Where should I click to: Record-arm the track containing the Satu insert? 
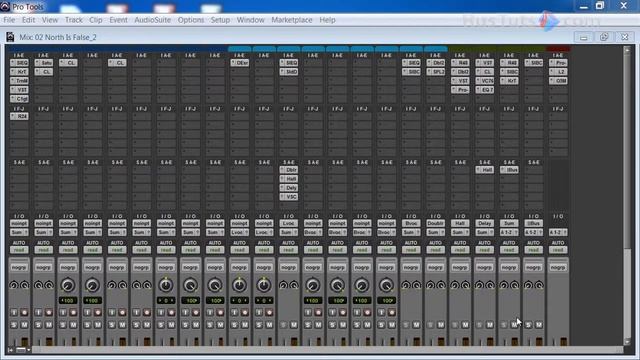click(x=49, y=312)
